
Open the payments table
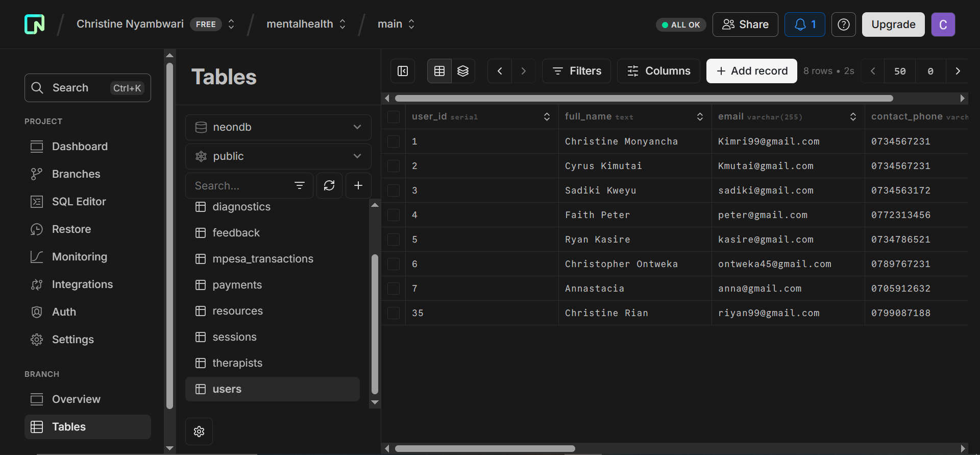tap(273, 285)
